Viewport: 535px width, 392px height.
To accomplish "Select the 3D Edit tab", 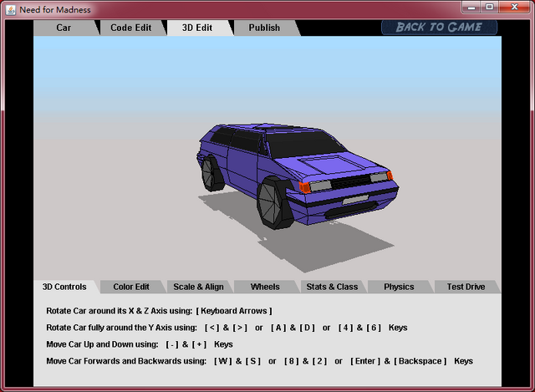I will tap(197, 28).
